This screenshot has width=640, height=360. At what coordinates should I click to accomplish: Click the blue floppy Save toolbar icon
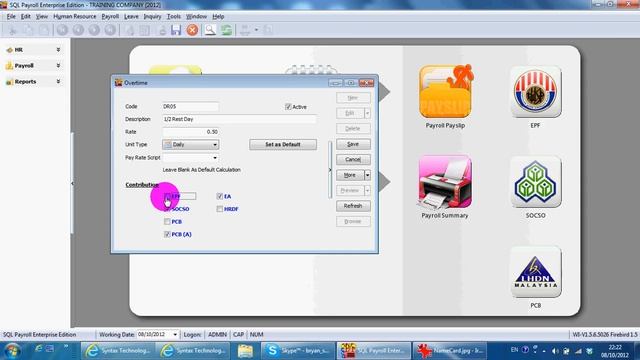tap(176, 30)
